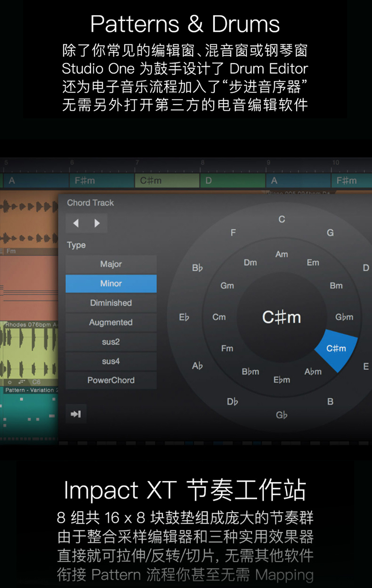Select Am on the chord wheel
The image size is (372, 588).
point(282,254)
